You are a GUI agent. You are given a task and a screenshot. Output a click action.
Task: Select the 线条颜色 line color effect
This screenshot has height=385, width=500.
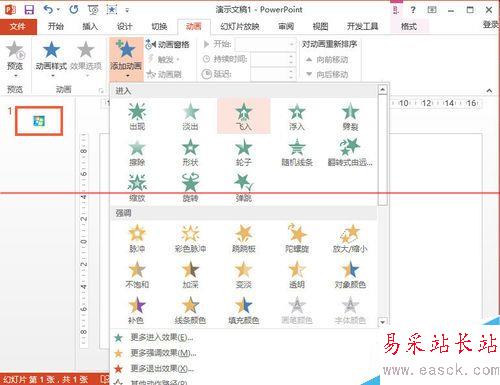pyautogui.click(x=190, y=310)
